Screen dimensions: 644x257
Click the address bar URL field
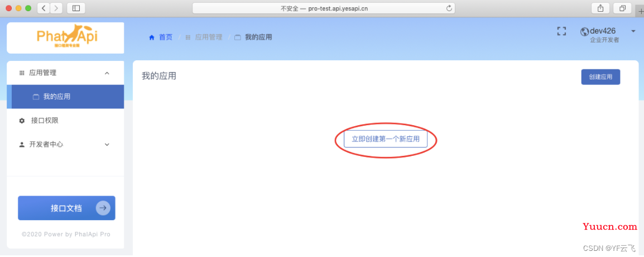[x=324, y=8]
